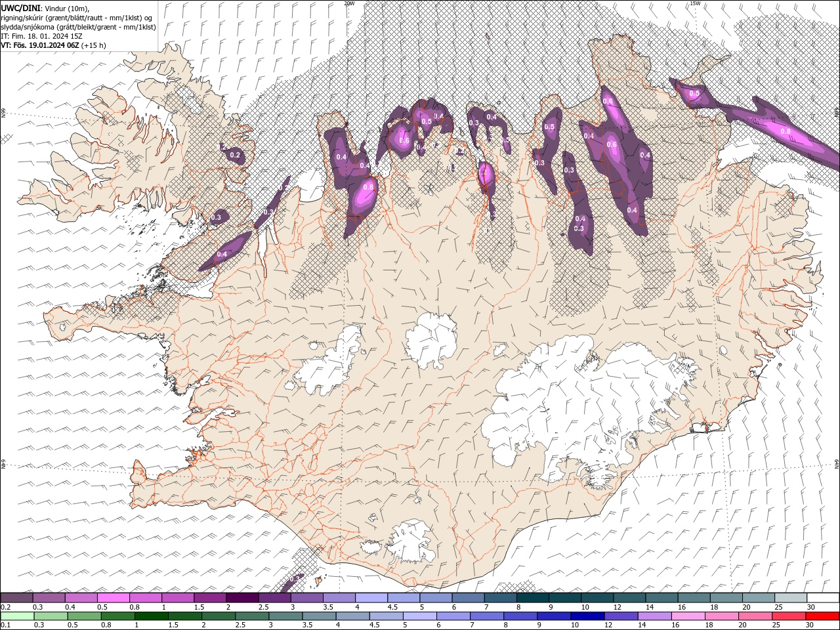Choose the deep blue swatch labeled 10 in lower legend
Image resolution: width=840 pixels, height=630 pixels.
[x=587, y=616]
